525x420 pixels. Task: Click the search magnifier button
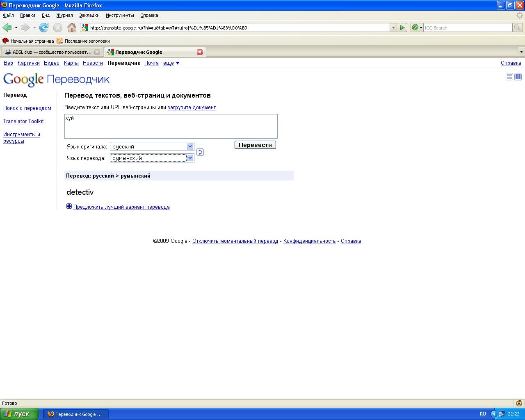tap(518, 27)
